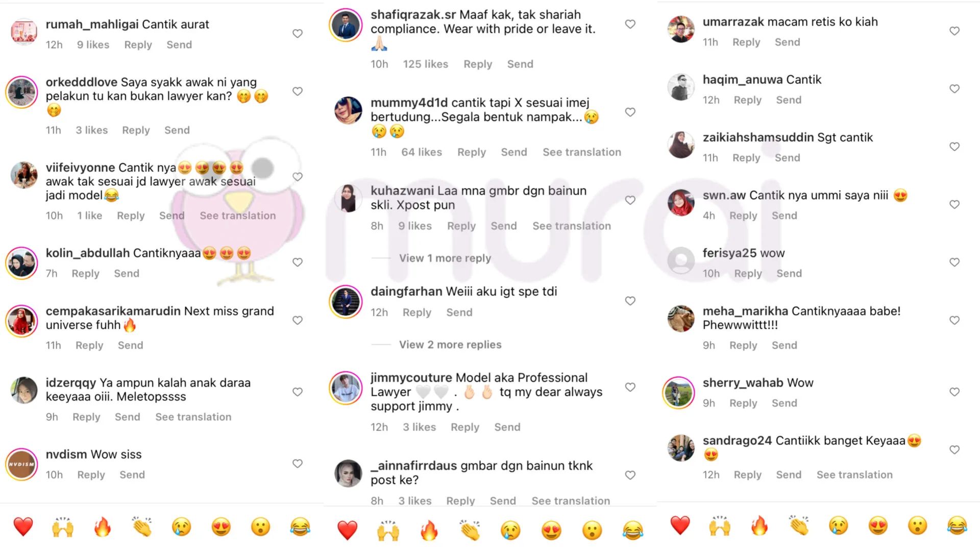Image resolution: width=980 pixels, height=547 pixels.
Task: Pick the red heart emoji in the middle panel
Action: pyautogui.click(x=348, y=531)
